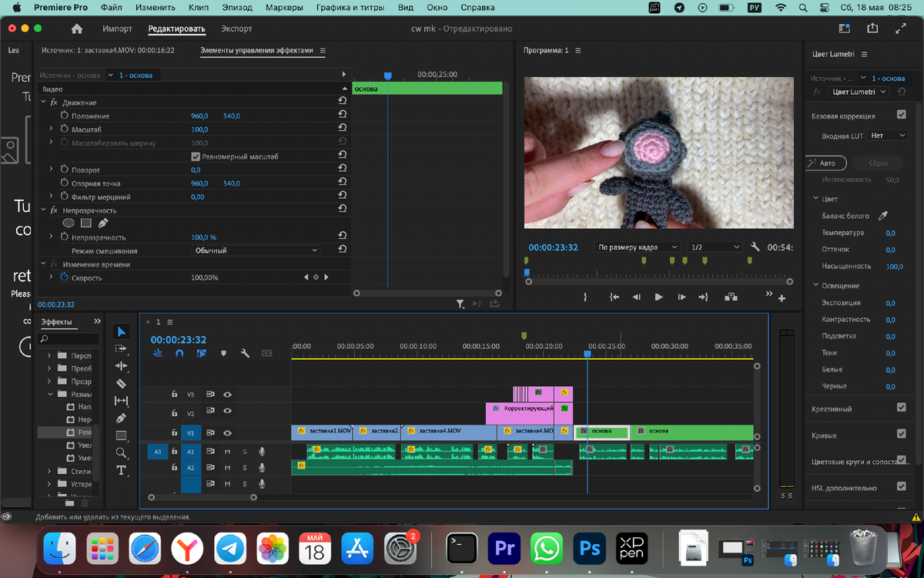
Task: Switch to the Экспорт tab
Action: [236, 29]
